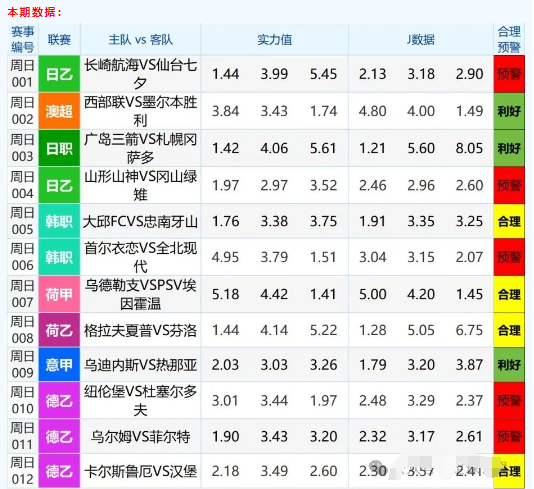Click the purple 荷乙 league badge
534x489 pixels.
coord(59,330)
